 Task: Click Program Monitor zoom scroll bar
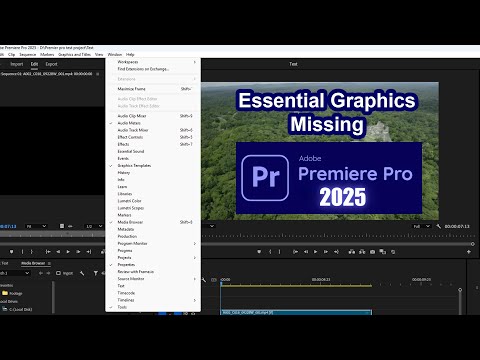point(337,244)
